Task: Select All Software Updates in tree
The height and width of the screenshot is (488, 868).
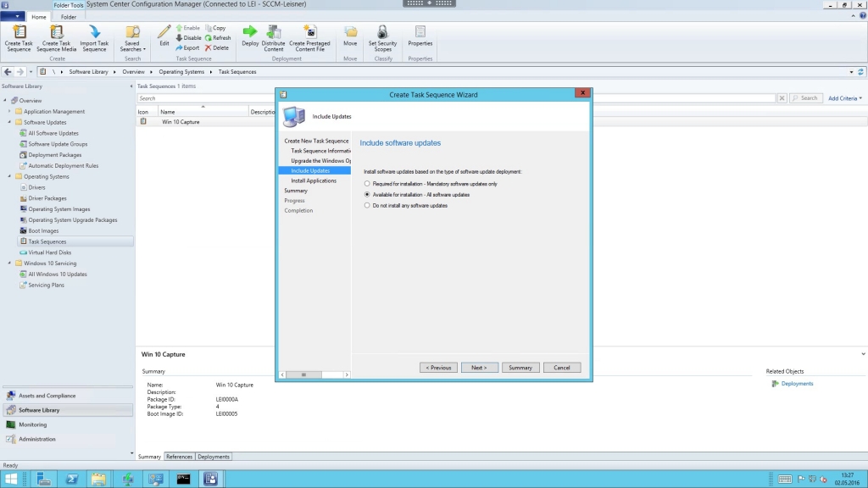Action: click(x=53, y=133)
